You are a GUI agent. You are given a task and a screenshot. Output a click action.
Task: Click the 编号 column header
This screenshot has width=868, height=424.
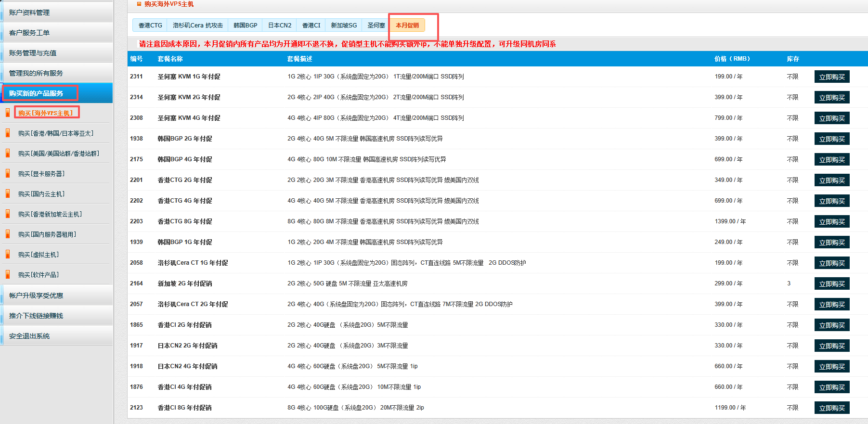[x=136, y=59]
